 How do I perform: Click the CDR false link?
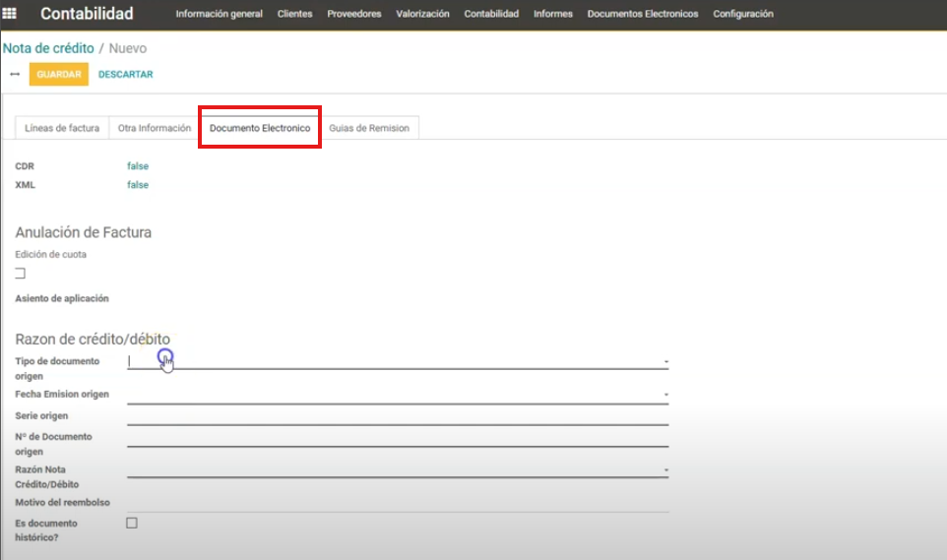pos(138,166)
